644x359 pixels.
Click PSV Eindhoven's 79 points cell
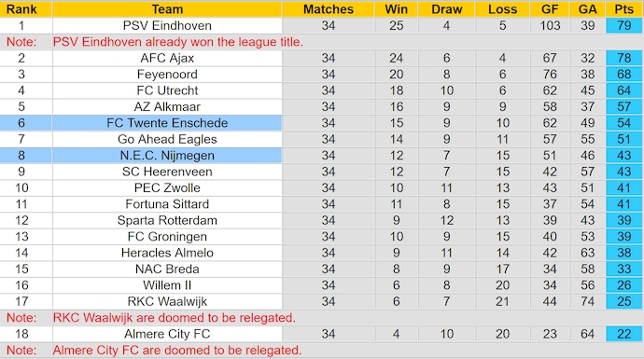tap(623, 25)
